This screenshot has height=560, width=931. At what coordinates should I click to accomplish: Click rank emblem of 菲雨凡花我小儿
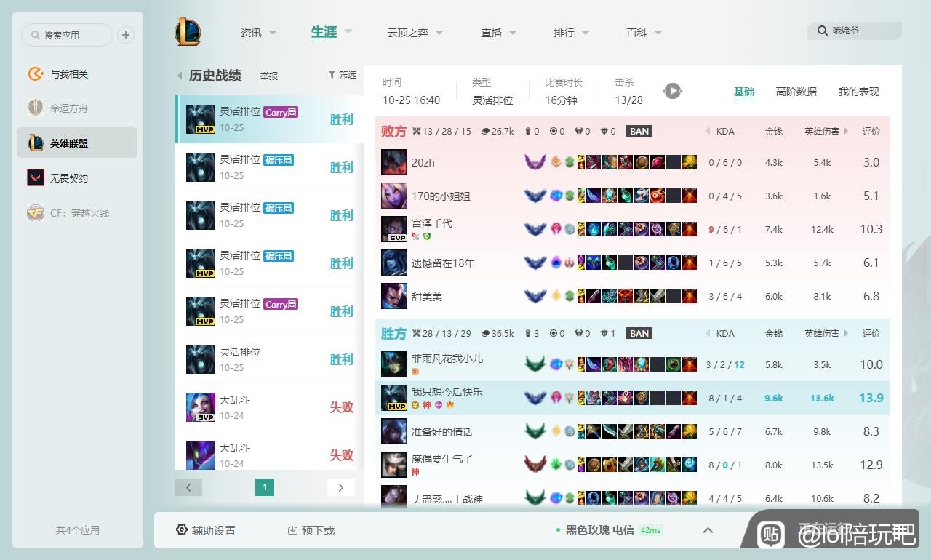[x=535, y=364]
